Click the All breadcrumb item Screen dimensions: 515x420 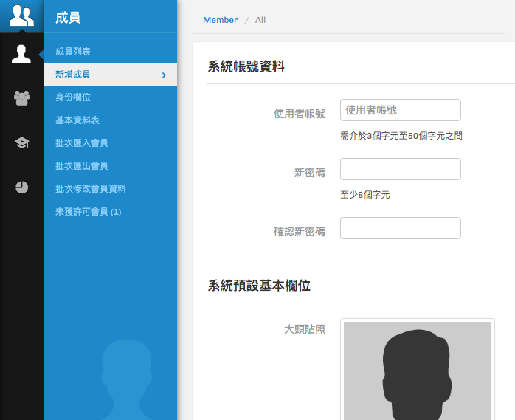click(x=260, y=20)
